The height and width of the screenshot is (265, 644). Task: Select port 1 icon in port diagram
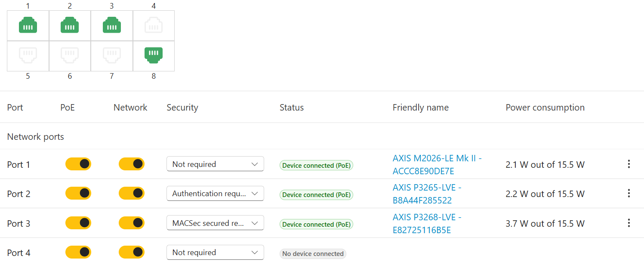click(x=28, y=25)
